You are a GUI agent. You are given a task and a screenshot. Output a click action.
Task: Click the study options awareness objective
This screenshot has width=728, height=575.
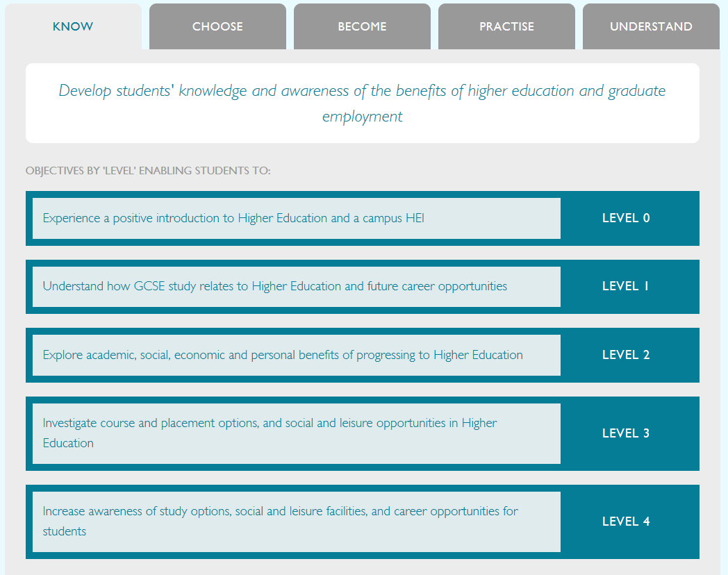(280, 511)
